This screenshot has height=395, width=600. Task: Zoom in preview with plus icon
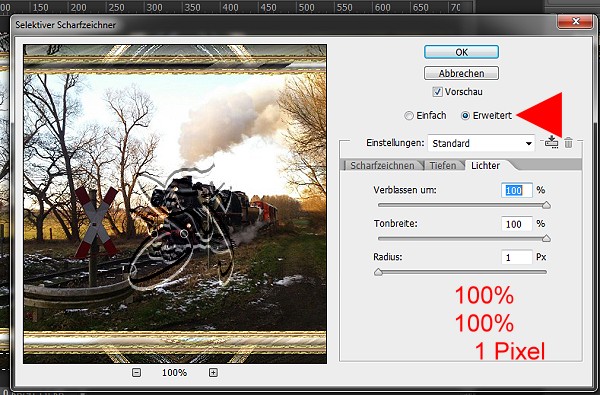click(213, 372)
